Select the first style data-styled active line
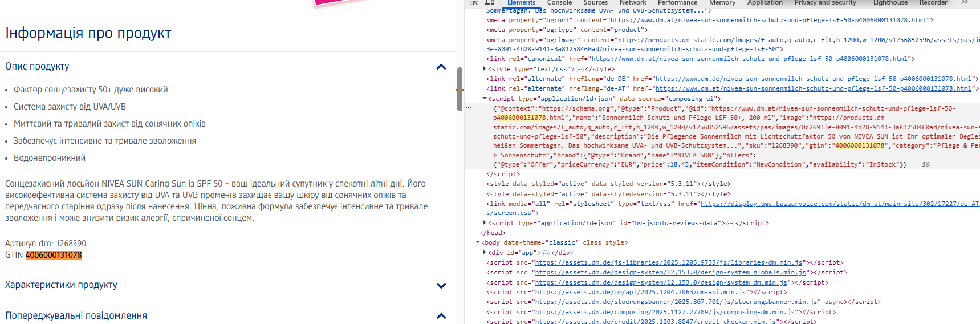The width and height of the screenshot is (980, 324). tap(608, 184)
